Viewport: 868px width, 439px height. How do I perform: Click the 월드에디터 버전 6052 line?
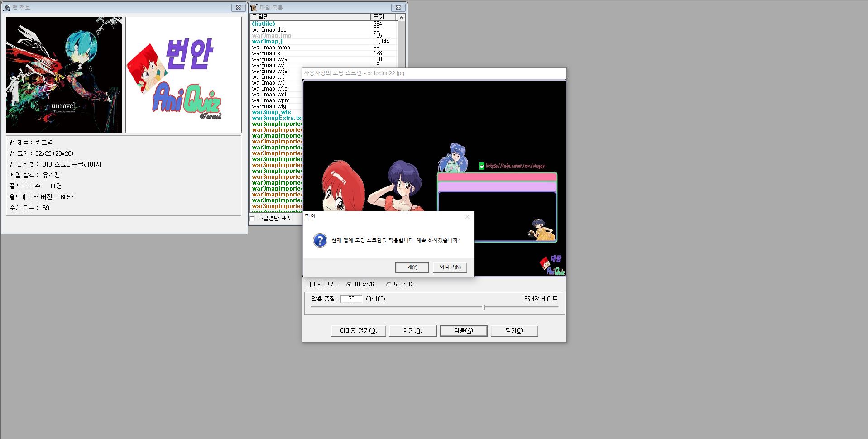coord(41,197)
